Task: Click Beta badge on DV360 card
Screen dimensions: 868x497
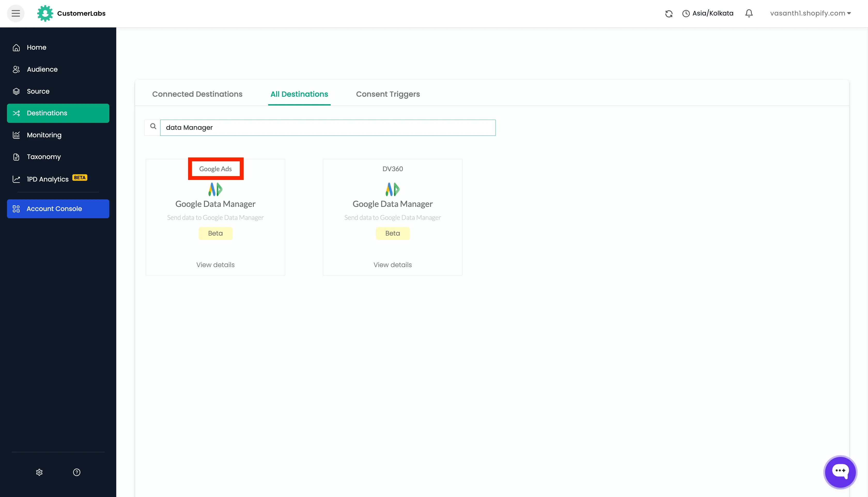Action: tap(392, 234)
